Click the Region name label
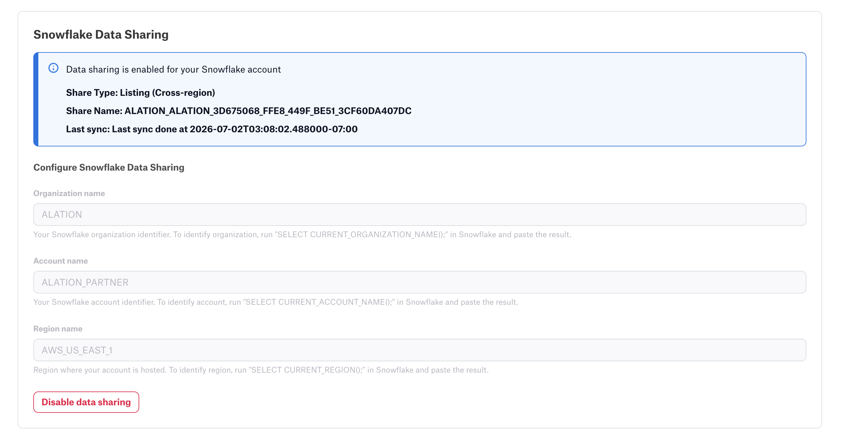 [58, 329]
